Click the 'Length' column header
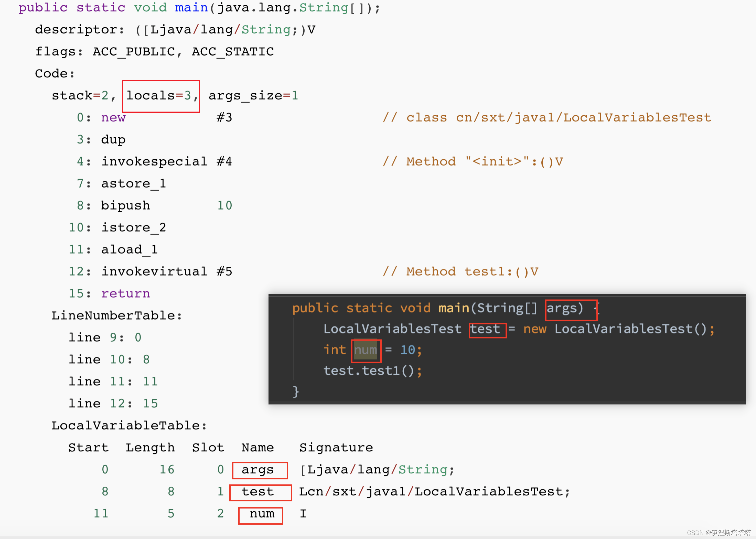Screen dimensions: 756x539 (150, 448)
